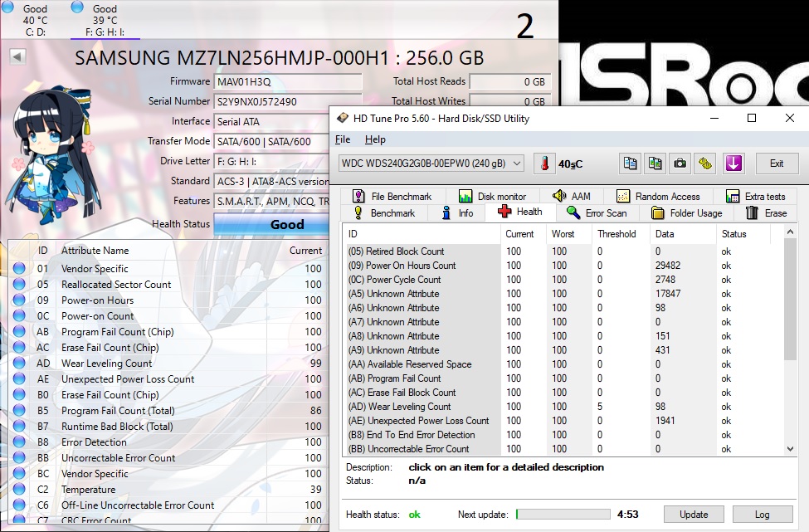Open HD Tune options via the tools icon
Image resolution: width=809 pixels, height=532 pixels.
click(705, 164)
